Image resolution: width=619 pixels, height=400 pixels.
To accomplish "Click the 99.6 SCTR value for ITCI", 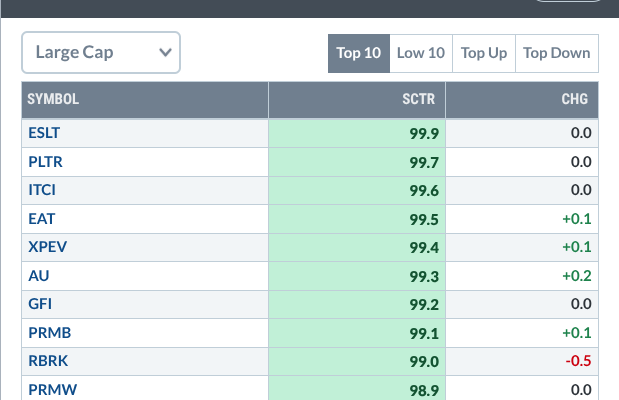I will pos(424,191).
